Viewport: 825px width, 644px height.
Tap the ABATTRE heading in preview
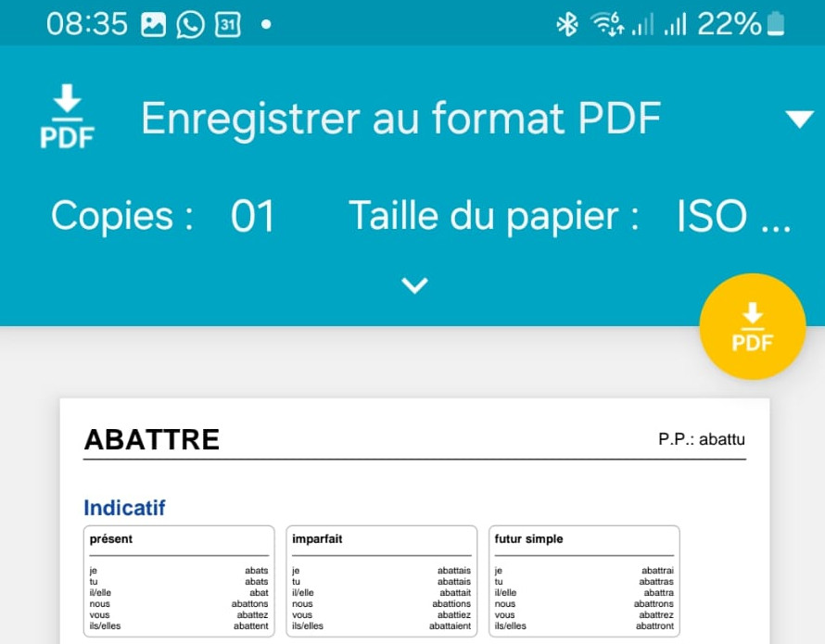click(x=151, y=440)
